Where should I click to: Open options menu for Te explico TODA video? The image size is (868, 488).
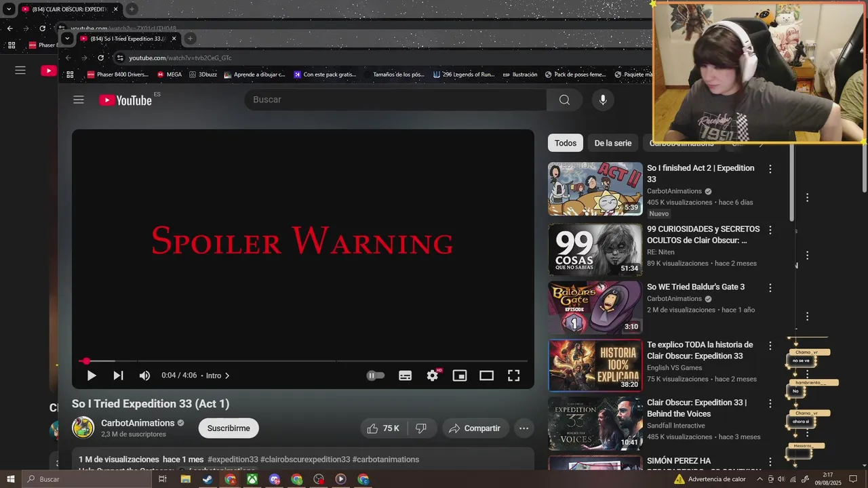click(x=770, y=346)
